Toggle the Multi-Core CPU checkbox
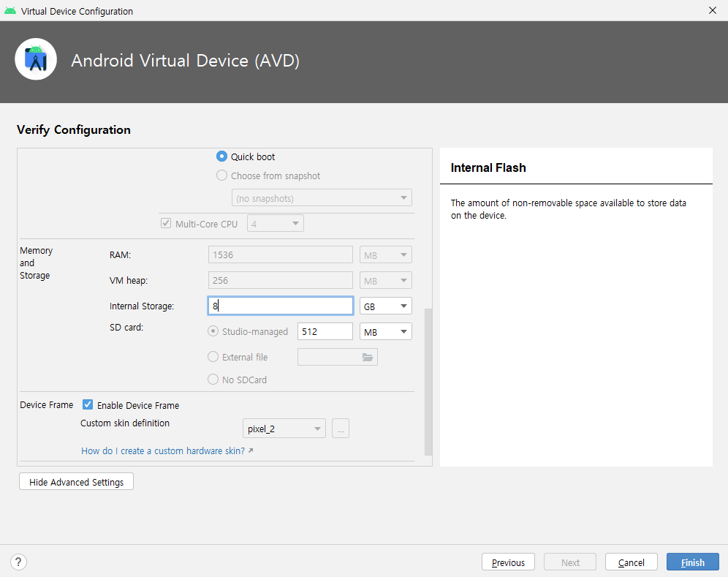728x577 pixels. pos(166,224)
